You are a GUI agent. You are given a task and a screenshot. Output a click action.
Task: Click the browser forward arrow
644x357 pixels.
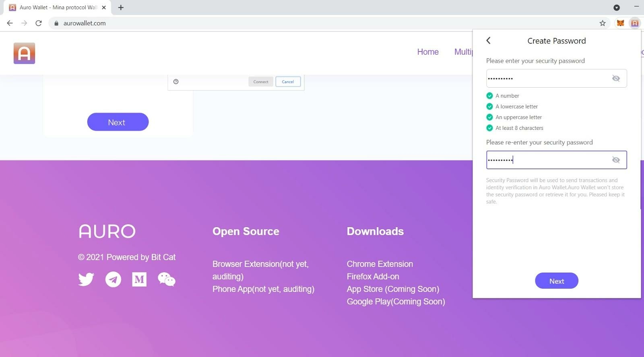[x=24, y=23]
